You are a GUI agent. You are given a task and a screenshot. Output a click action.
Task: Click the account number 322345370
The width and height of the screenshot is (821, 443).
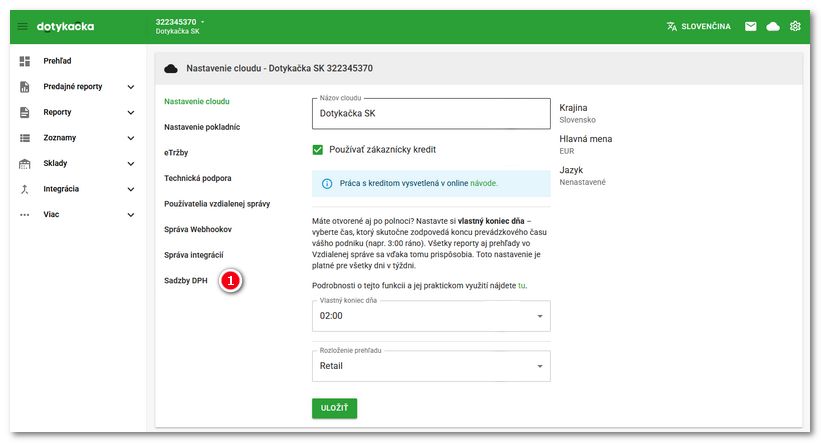click(176, 22)
